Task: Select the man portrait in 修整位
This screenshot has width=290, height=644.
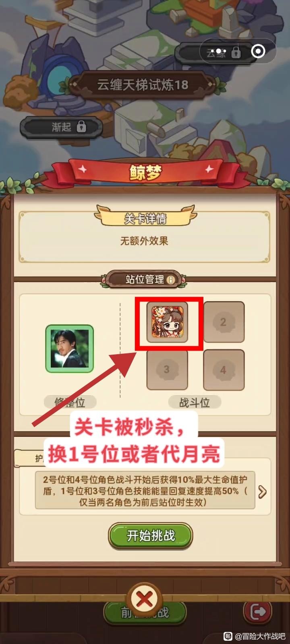Action: (70, 349)
